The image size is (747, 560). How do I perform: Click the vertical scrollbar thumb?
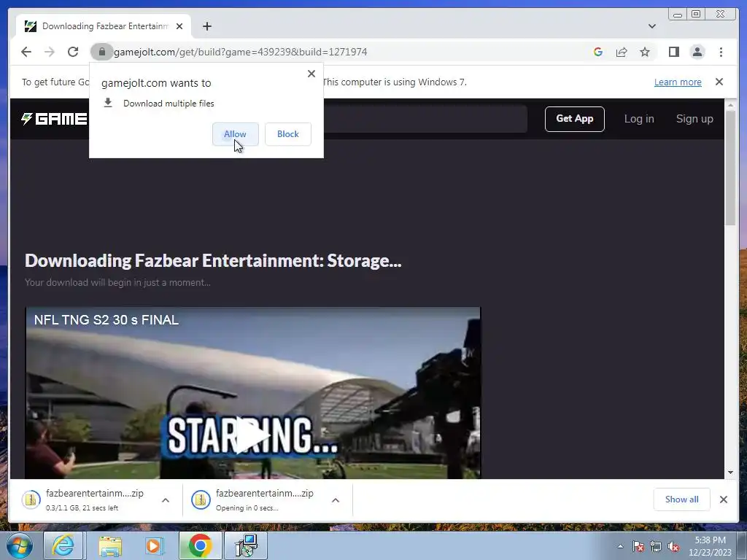point(730,168)
